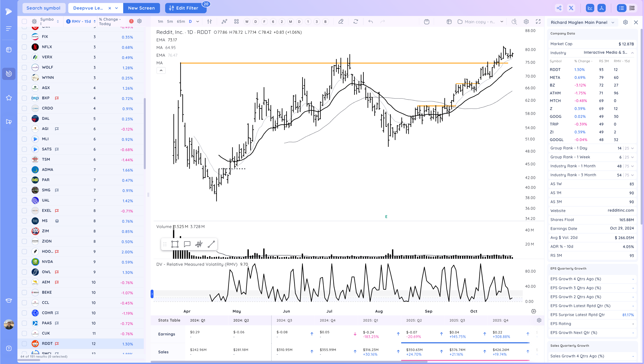Tick the checkbox beside NVDA
Screen dimensions: 644x364
[x=24, y=262]
